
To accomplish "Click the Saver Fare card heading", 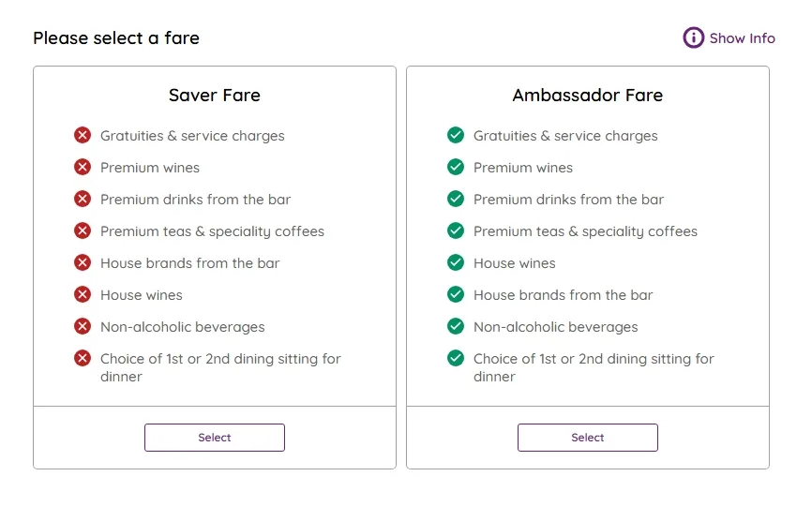I will click(x=215, y=96).
